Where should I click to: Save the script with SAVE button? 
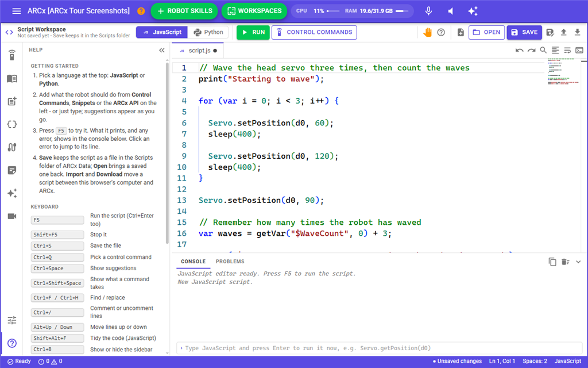(x=524, y=32)
